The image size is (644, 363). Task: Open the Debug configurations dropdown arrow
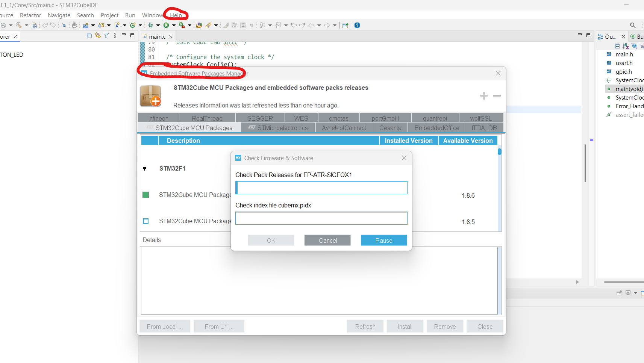tap(158, 25)
